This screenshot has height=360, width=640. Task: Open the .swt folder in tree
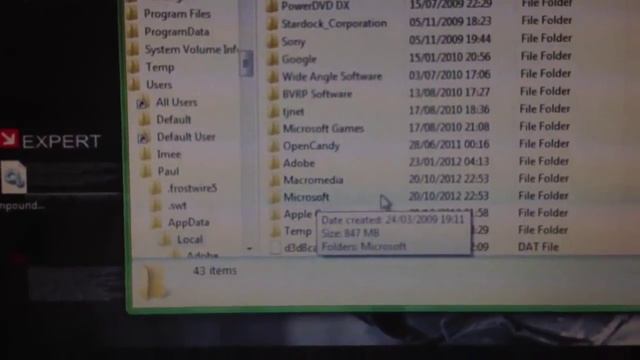pos(178,206)
